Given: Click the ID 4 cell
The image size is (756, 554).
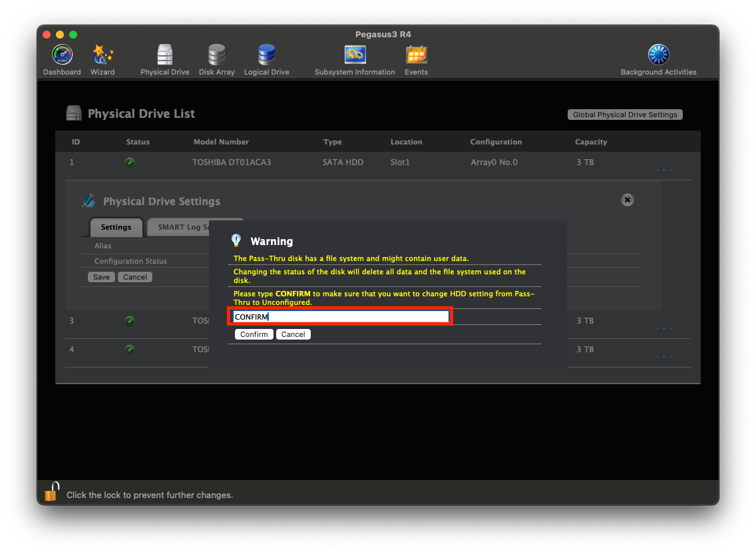Looking at the screenshot, I should [x=71, y=350].
